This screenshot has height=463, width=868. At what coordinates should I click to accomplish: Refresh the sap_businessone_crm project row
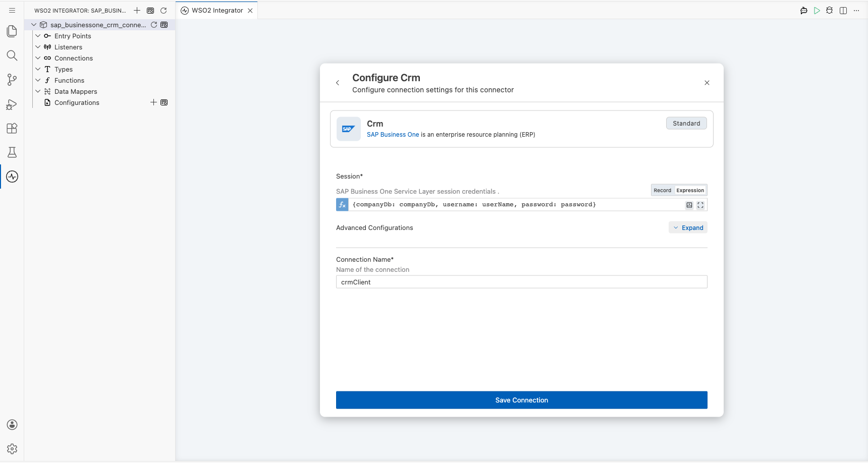[x=154, y=25]
